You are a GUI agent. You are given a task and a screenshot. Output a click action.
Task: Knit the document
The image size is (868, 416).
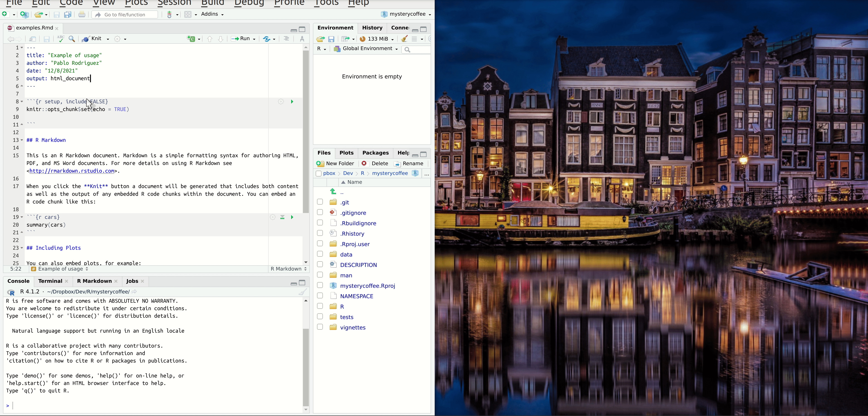[x=92, y=39]
